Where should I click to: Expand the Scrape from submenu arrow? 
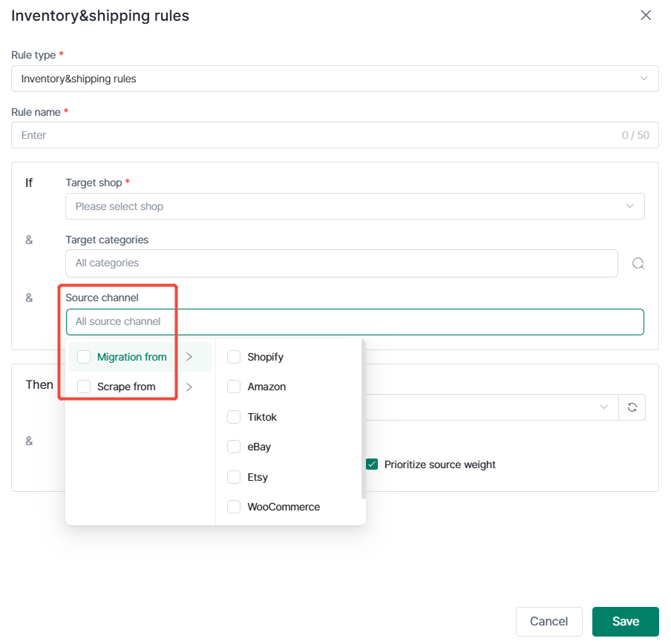[x=189, y=387]
